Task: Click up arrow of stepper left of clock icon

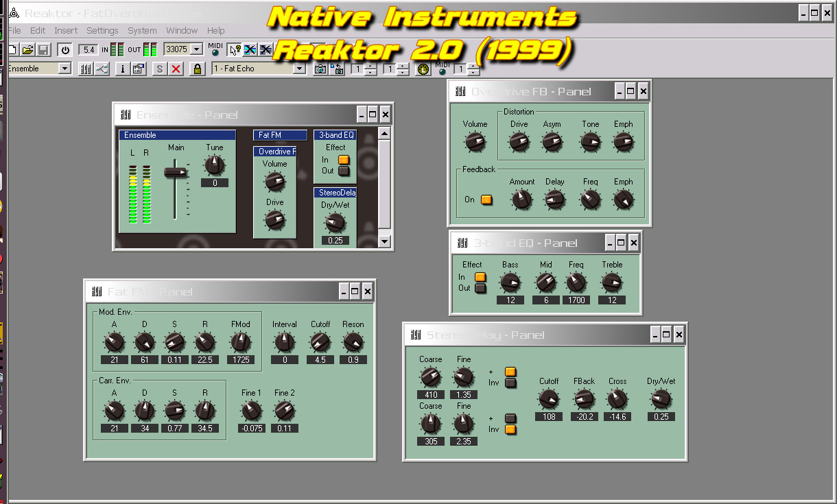Action: 402,66
